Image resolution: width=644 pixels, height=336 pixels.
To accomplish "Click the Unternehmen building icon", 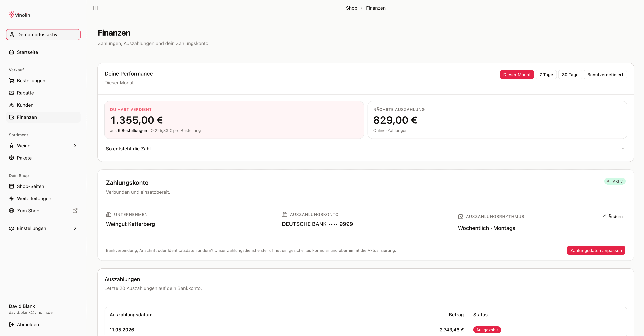I will [x=108, y=214].
